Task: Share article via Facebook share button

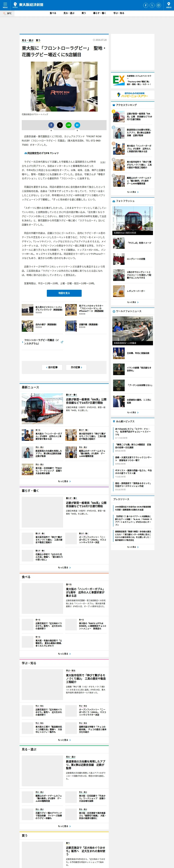Action: [x=51, y=125]
